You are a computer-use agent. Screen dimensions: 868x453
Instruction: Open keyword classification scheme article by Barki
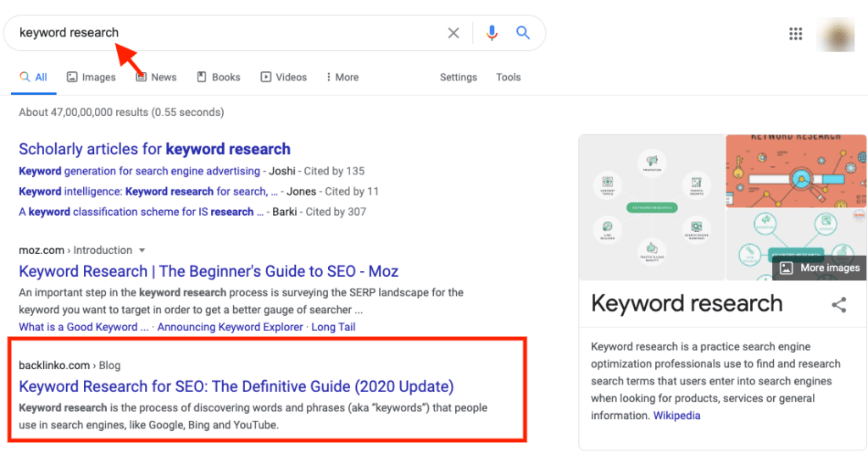pos(142,213)
